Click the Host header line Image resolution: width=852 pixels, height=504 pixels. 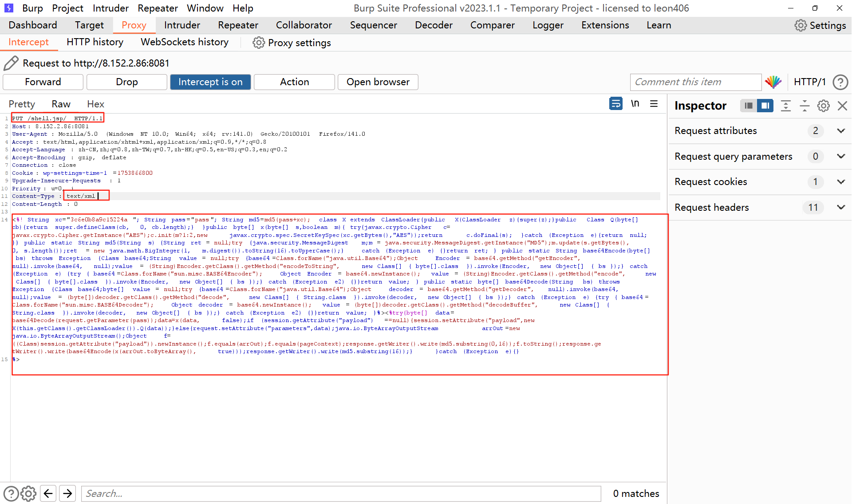tap(50, 126)
